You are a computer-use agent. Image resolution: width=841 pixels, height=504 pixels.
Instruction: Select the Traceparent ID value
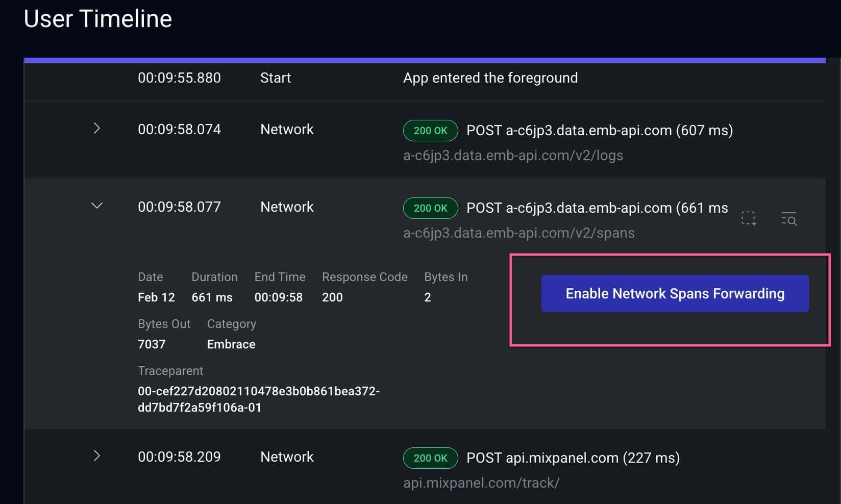[258, 399]
